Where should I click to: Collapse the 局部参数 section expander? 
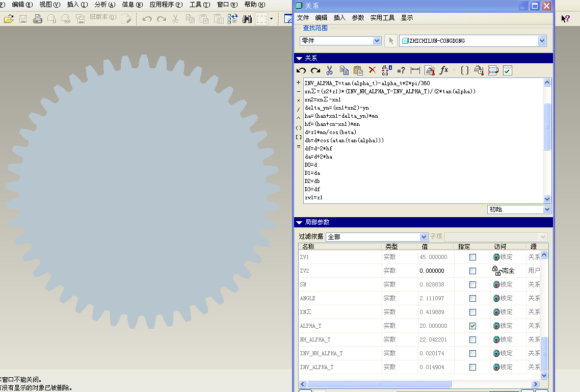299,223
